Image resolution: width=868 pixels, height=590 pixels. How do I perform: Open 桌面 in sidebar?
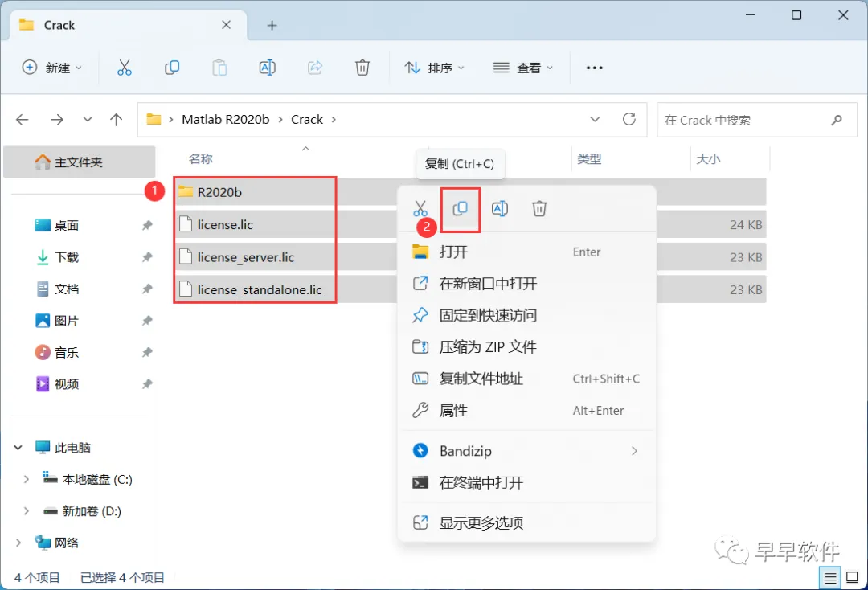(67, 225)
